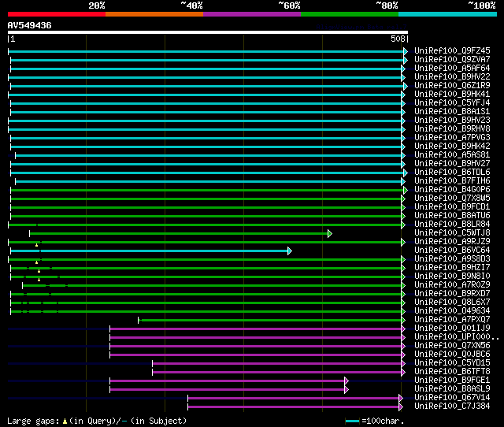Screen dimensions: 504x427
Task: Click the yellow gap icon in the legend
Action: pos(65,421)
